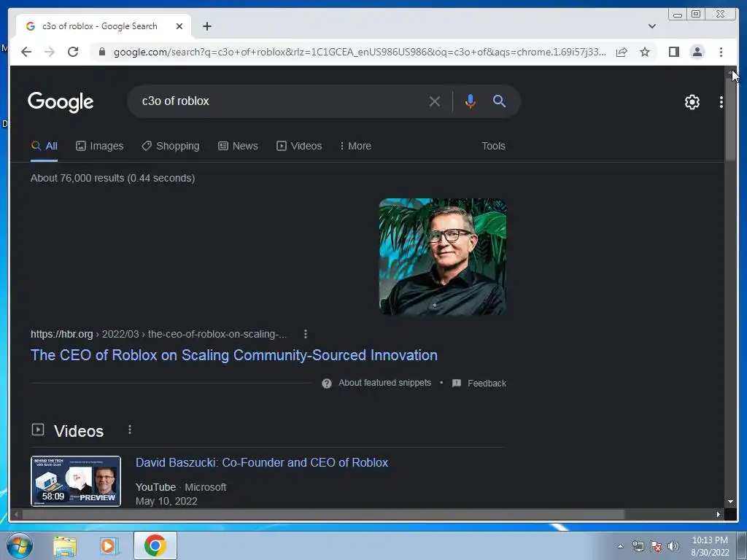Open Windows Explorer from taskbar

[x=65, y=546]
